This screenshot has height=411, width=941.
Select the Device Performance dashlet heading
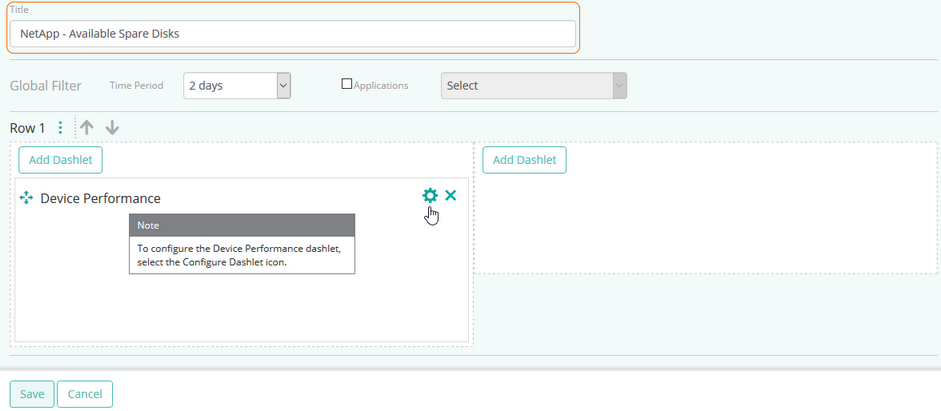point(100,198)
